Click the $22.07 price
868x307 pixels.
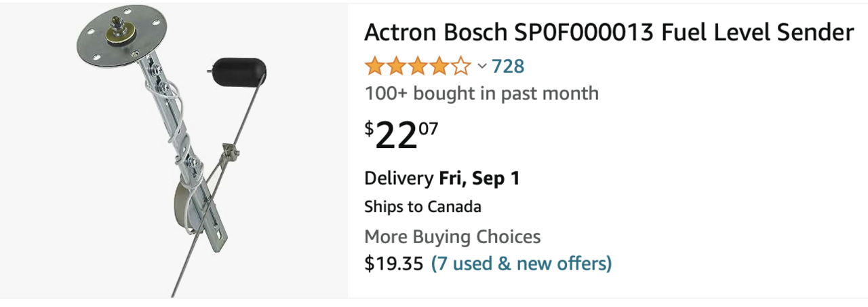pyautogui.click(x=401, y=136)
